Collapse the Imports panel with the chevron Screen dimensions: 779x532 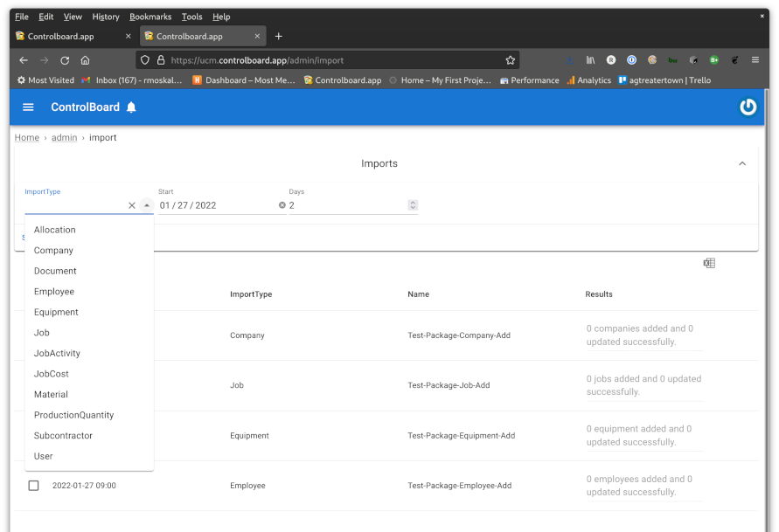[x=741, y=162]
